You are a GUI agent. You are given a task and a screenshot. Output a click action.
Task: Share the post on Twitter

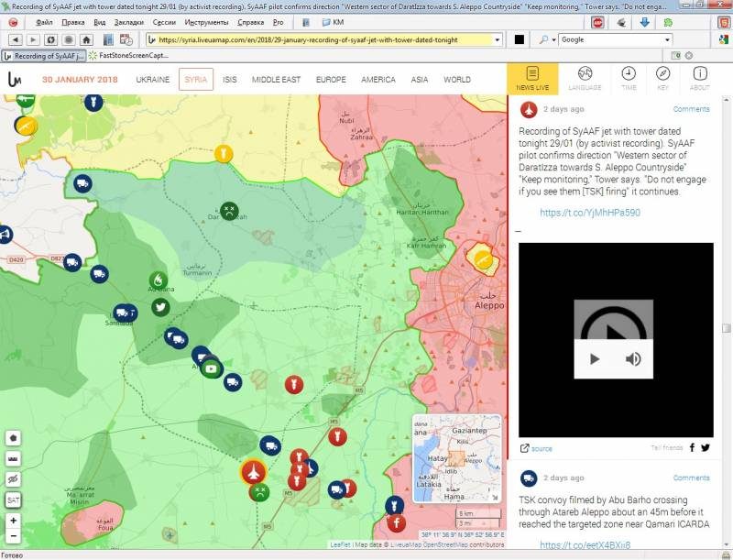pyautogui.click(x=706, y=448)
